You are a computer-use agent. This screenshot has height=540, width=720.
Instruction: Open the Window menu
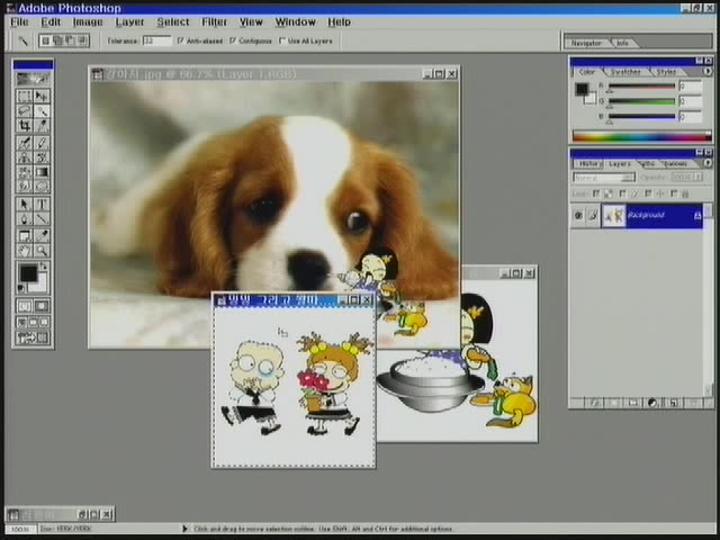tap(295, 22)
